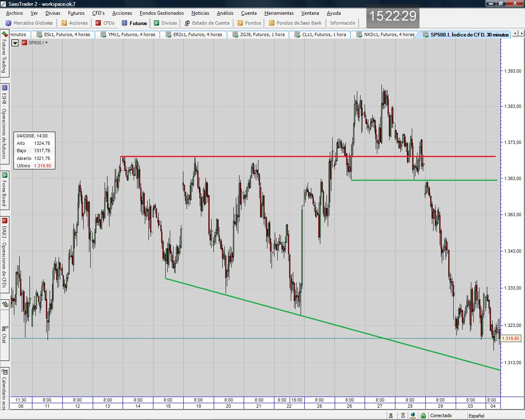Open the chart options black arrow dropdown
Viewport: 525px width, 420px height.
coord(15,43)
